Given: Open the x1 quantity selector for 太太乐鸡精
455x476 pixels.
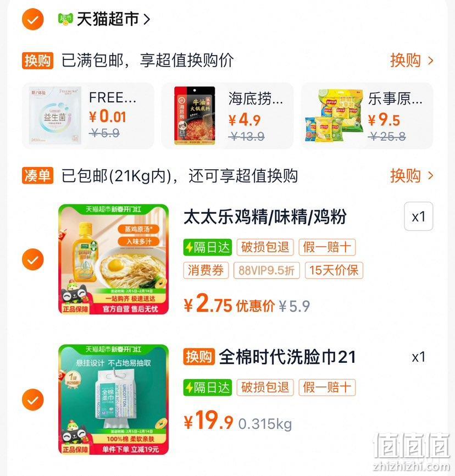Looking at the screenshot, I should [419, 217].
